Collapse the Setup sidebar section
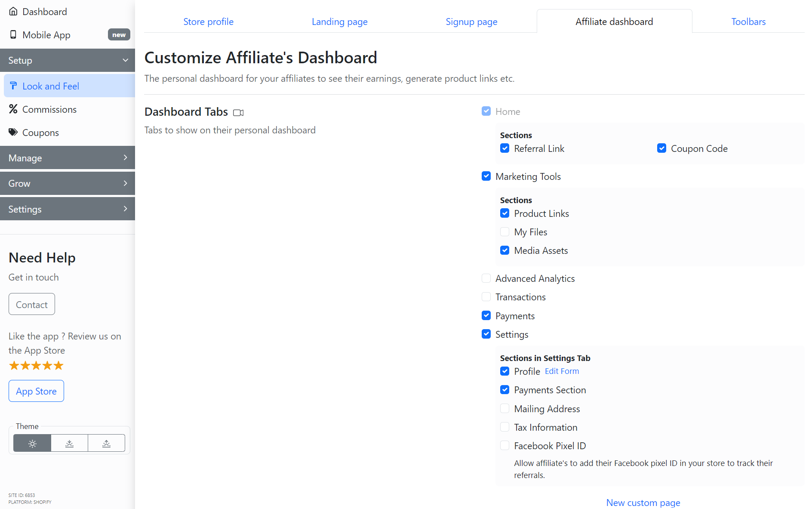 point(68,60)
